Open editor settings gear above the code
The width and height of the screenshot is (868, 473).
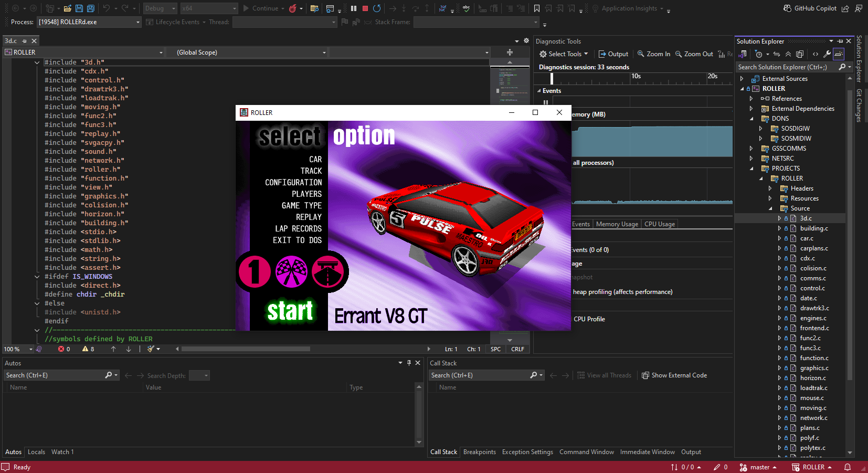tap(526, 40)
